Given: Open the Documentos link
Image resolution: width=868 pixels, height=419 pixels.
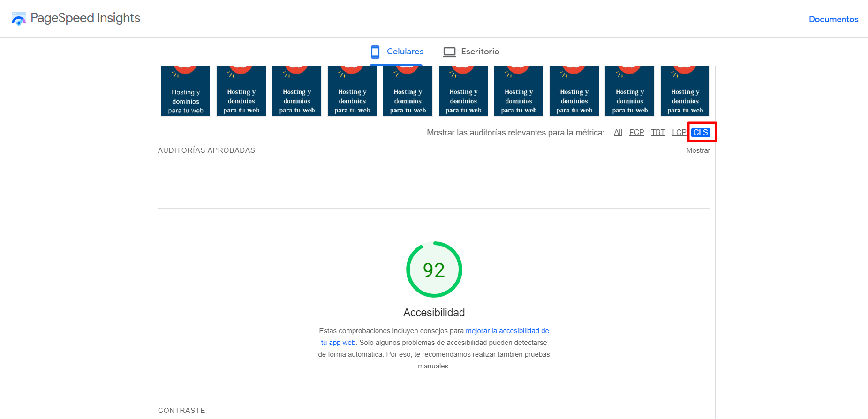Looking at the screenshot, I should click(833, 19).
